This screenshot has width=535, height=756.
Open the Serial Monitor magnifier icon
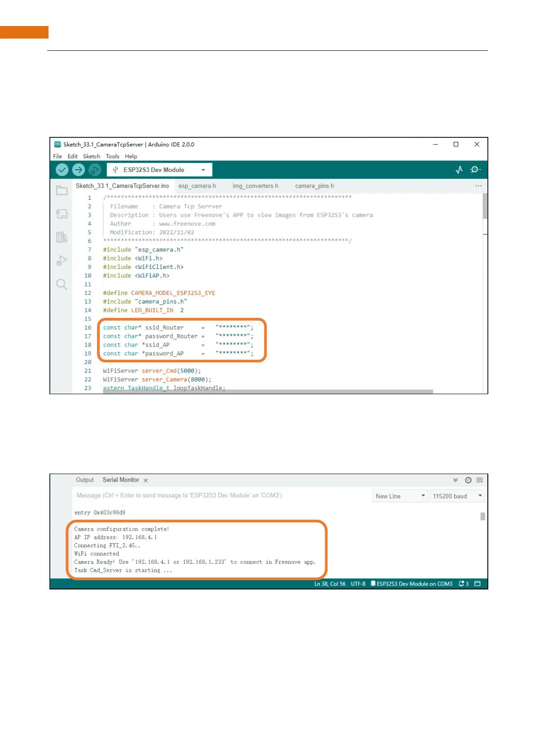[475, 170]
